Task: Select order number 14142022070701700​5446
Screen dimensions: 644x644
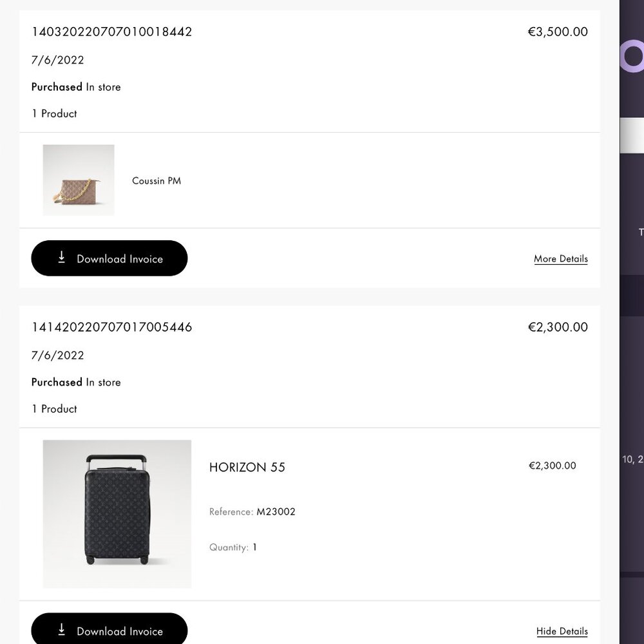Action: (111, 327)
